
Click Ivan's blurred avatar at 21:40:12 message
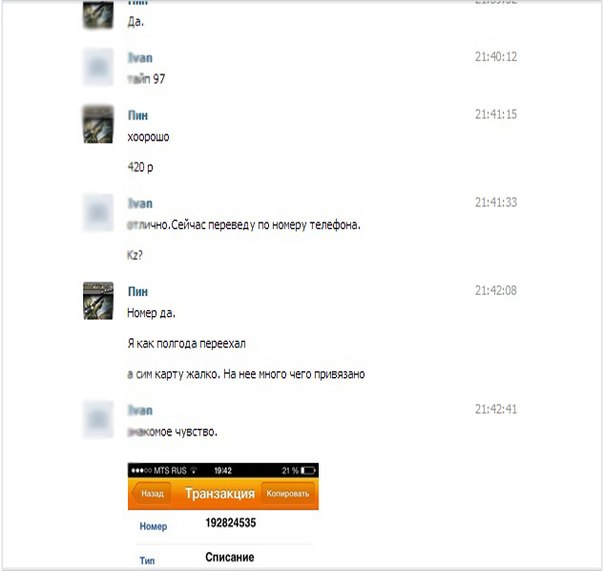[98, 67]
